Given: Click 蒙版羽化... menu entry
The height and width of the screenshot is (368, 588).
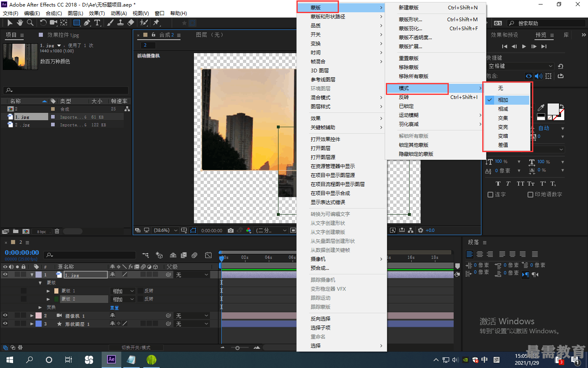Looking at the screenshot, I should click(x=410, y=29).
